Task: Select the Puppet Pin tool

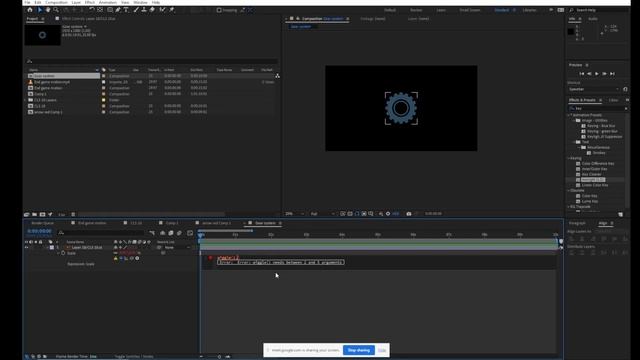Action: [x=172, y=10]
